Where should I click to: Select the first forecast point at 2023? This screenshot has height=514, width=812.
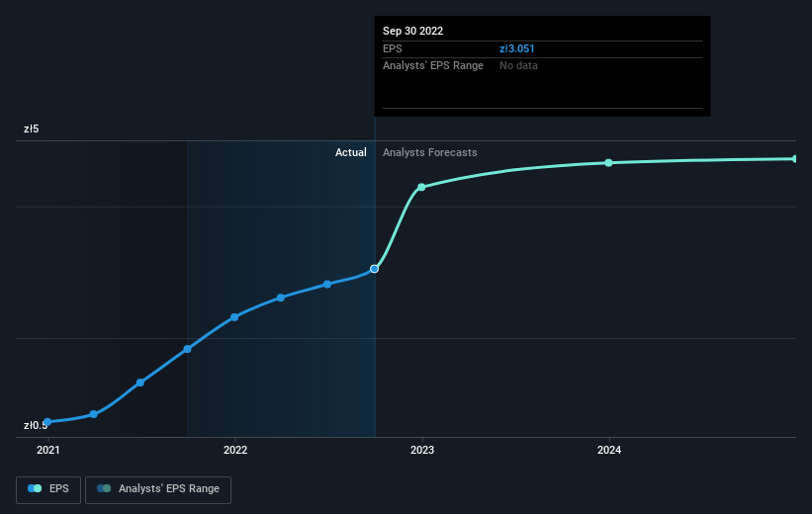[421, 187]
